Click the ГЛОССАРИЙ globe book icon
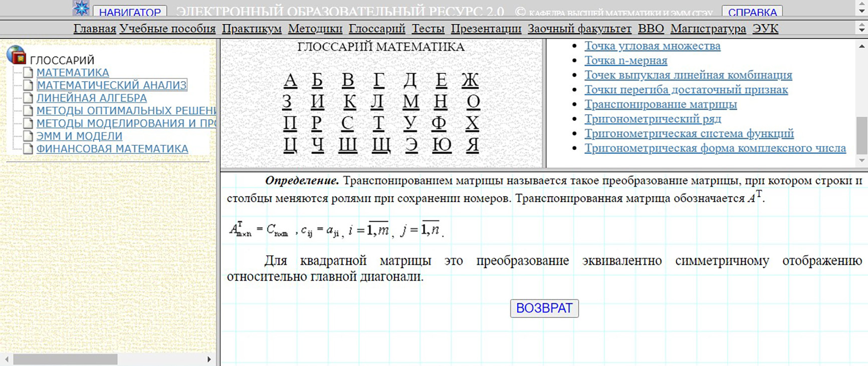Screen dimensions: 868x366 (16, 55)
